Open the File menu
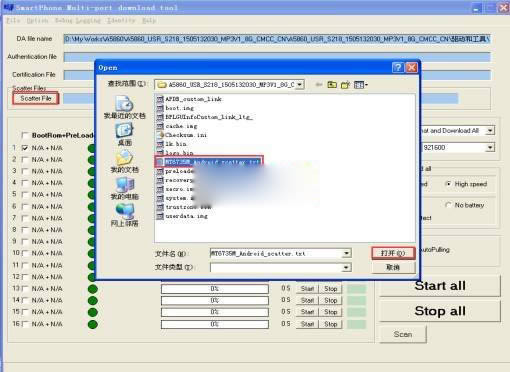This screenshot has height=372, width=510. coord(13,20)
